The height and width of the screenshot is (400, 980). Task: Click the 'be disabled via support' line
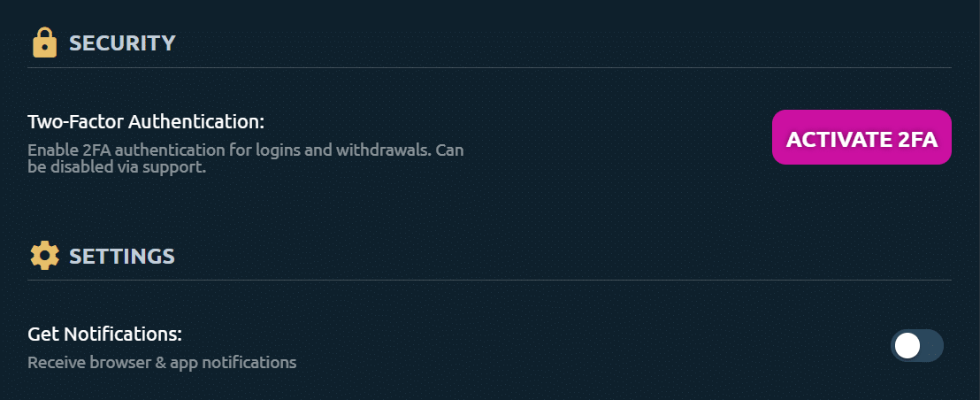tap(116, 166)
